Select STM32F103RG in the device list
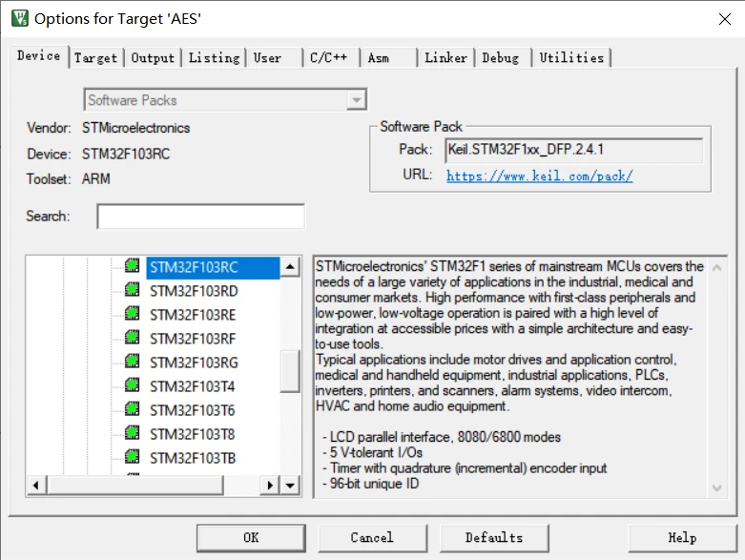This screenshot has width=745, height=560. (194, 363)
